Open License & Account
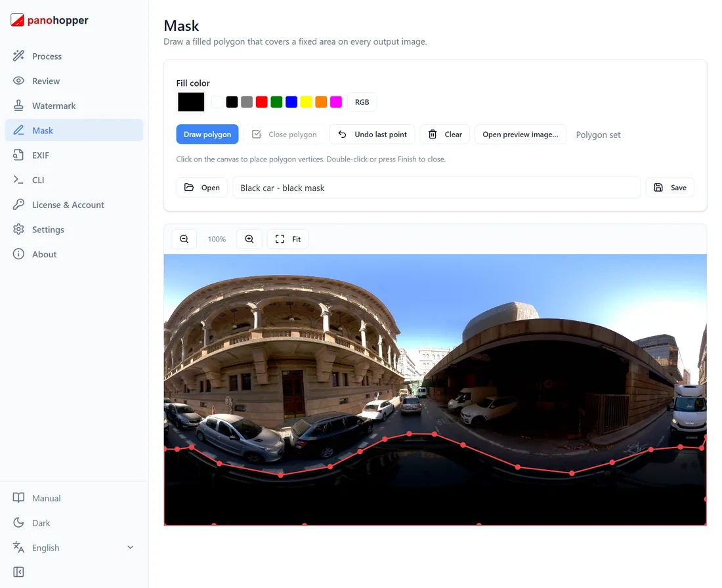The image size is (722, 588). (x=74, y=205)
